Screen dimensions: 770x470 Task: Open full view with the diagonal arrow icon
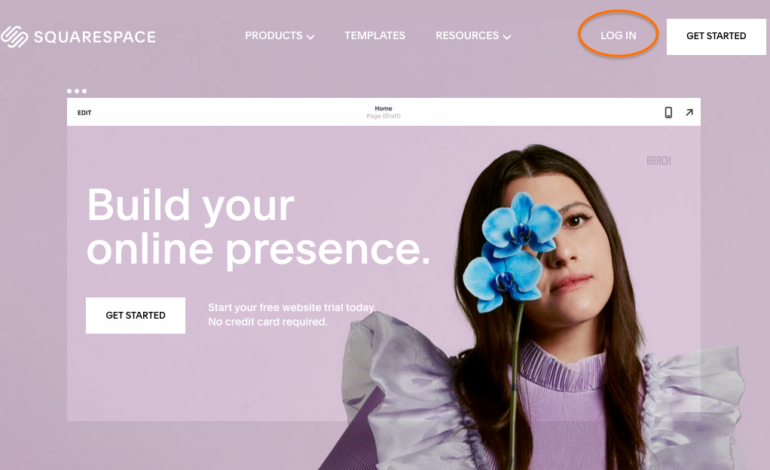[689, 112]
